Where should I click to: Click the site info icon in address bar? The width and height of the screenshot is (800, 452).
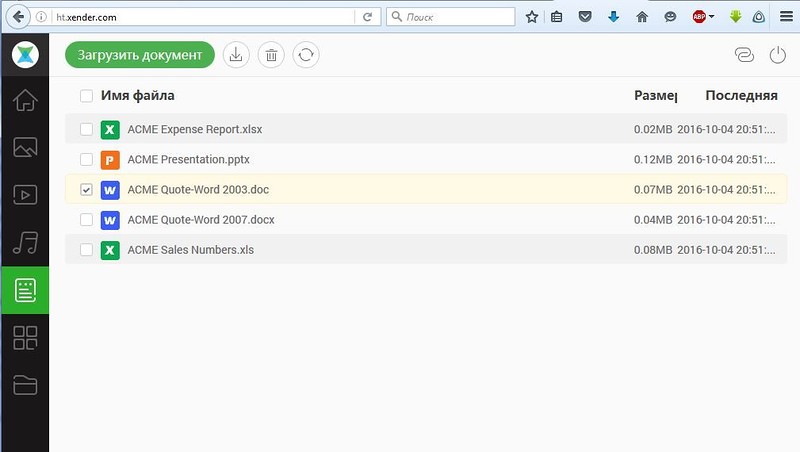[41, 17]
